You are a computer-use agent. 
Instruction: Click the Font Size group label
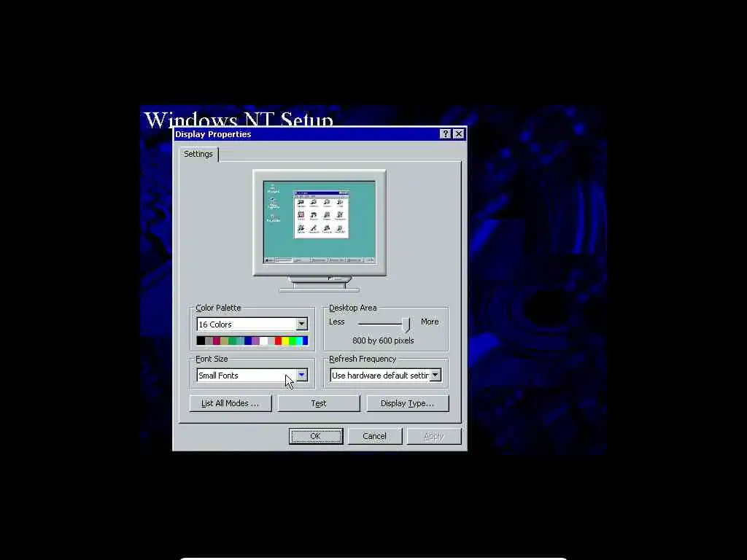coord(212,359)
